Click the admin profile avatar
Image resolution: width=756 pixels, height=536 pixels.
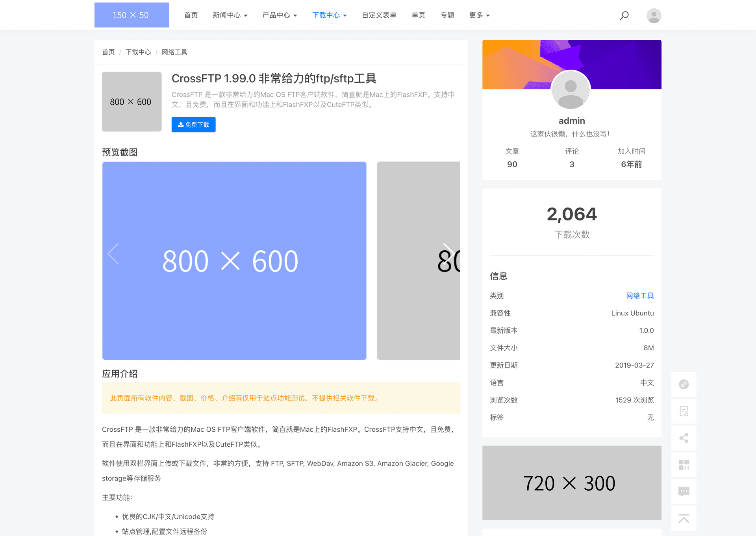[571, 90]
